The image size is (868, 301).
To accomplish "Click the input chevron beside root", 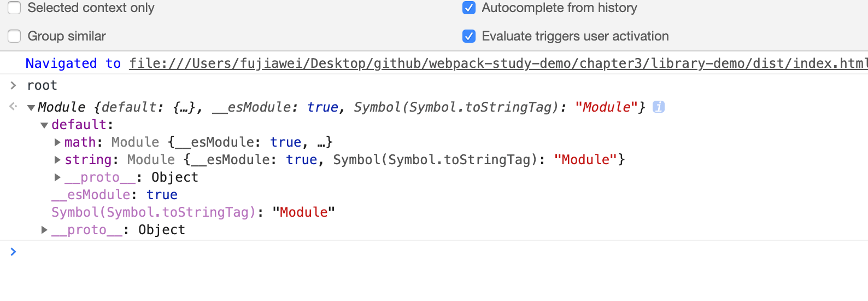I will [14, 85].
